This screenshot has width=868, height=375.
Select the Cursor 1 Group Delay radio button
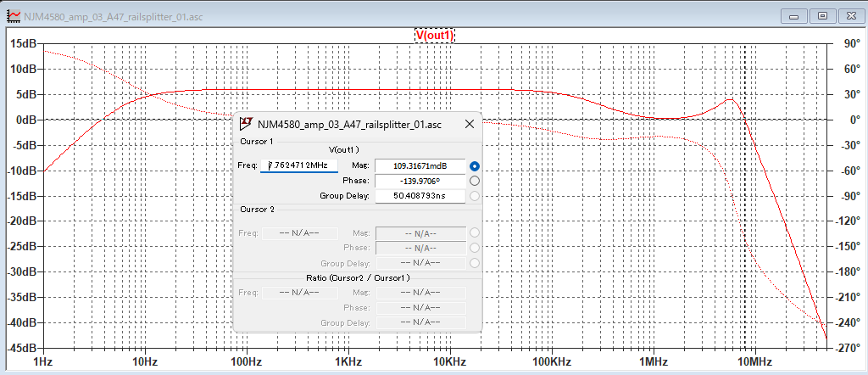click(x=475, y=196)
